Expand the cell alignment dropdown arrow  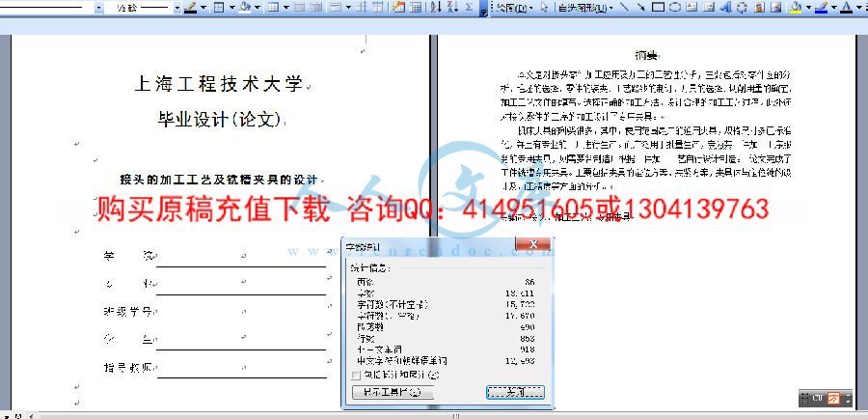[x=348, y=7]
